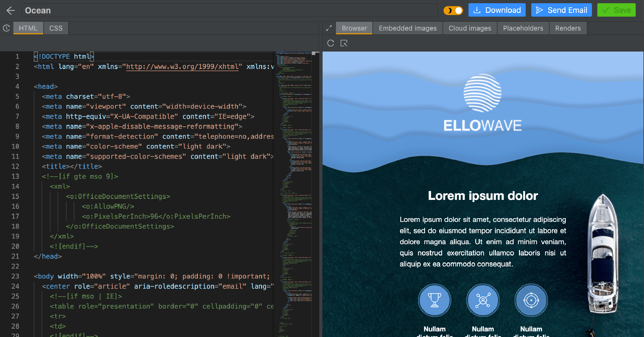
Task: Select the Cloud images tab
Action: (469, 28)
